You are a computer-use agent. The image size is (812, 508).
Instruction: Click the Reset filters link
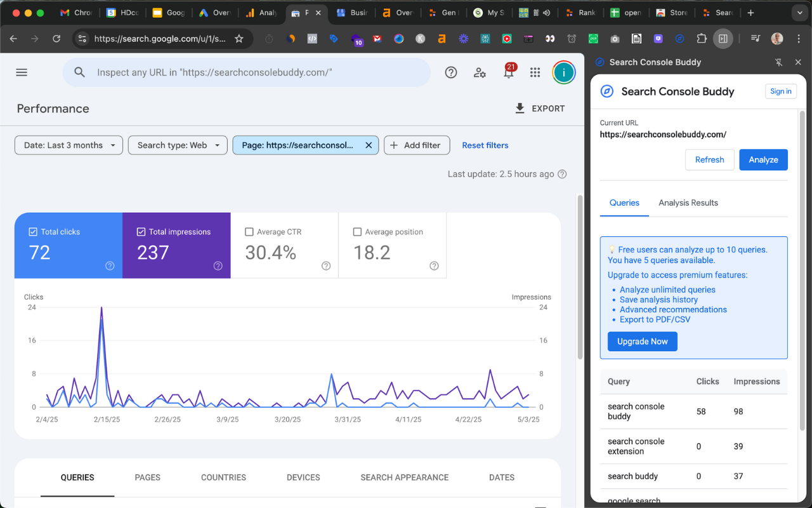pos(485,145)
